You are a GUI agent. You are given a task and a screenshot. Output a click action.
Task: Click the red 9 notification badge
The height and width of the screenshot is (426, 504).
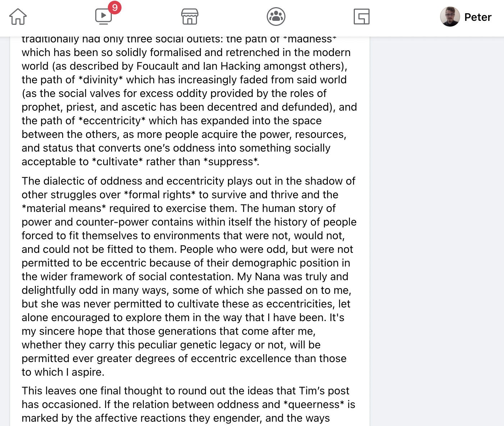click(115, 7)
